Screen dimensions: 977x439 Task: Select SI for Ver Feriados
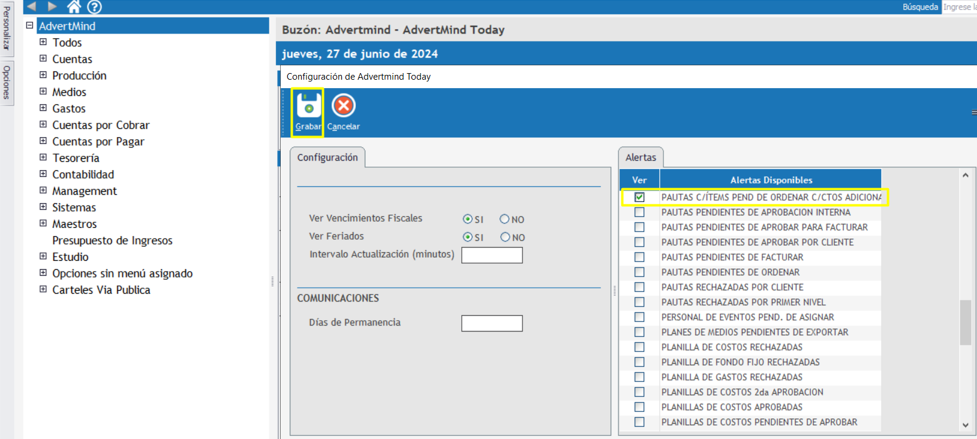coord(467,237)
